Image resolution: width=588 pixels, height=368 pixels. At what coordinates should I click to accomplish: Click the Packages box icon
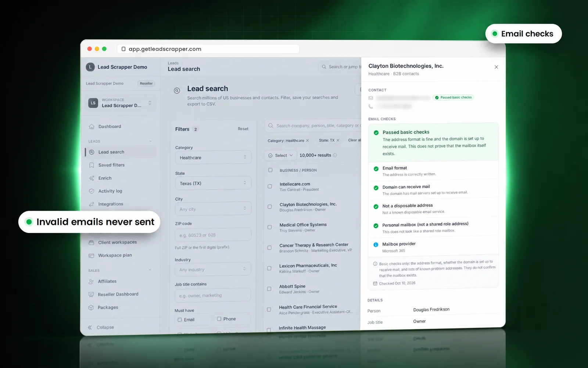[91, 308]
